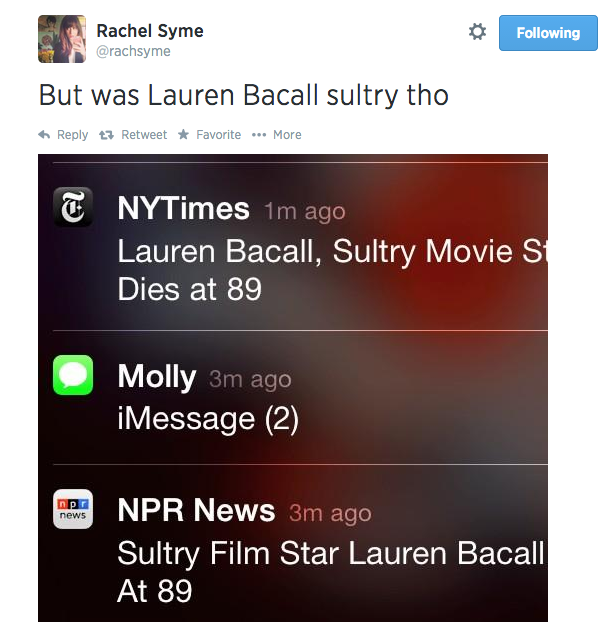Click the Reply text label
Screen dimensions: 611x622
click(x=72, y=135)
